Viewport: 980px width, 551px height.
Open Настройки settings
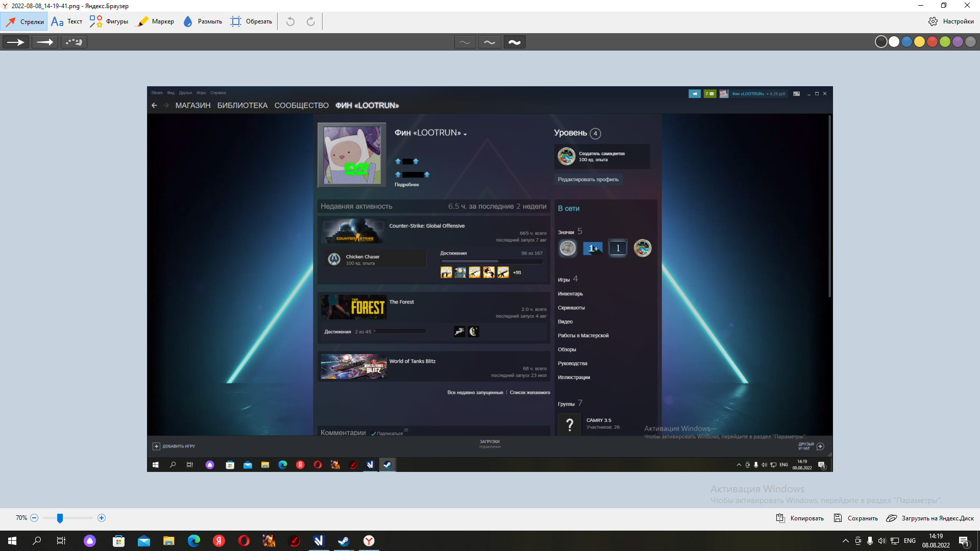(951, 21)
